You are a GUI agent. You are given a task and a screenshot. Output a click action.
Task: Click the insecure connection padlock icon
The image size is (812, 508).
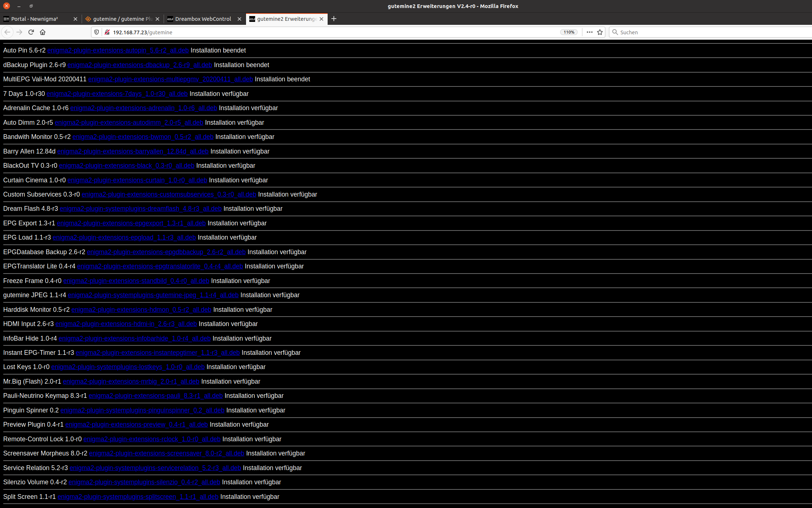click(107, 32)
